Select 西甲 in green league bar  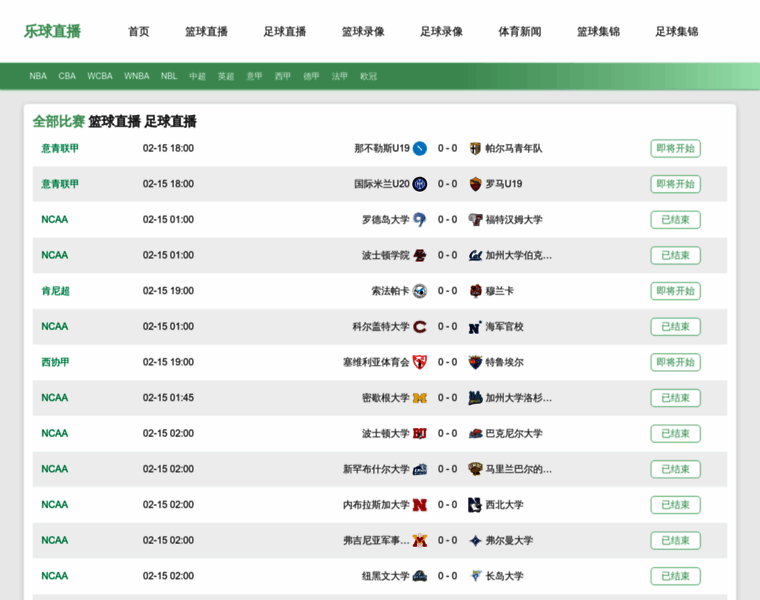283,76
